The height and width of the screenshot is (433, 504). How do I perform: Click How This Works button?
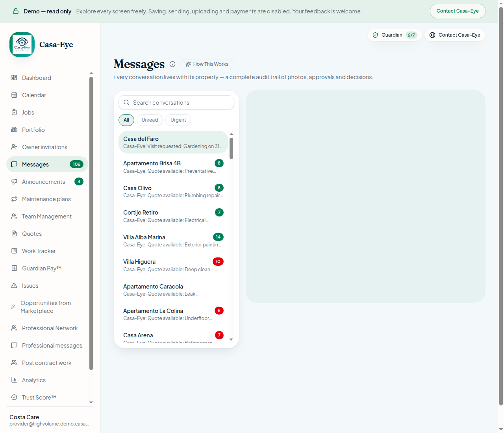[x=207, y=64]
